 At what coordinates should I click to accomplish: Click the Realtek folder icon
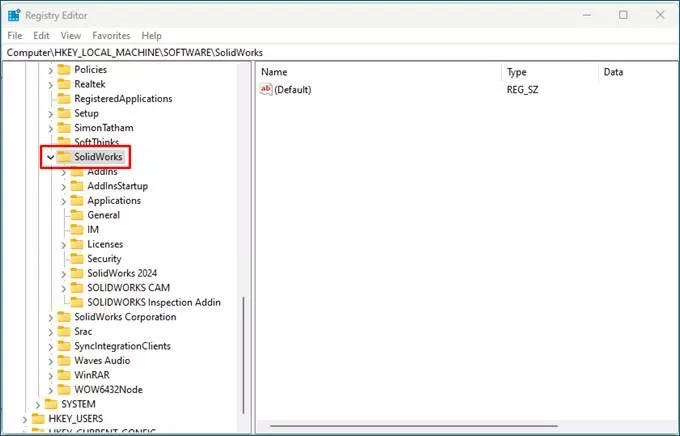64,84
